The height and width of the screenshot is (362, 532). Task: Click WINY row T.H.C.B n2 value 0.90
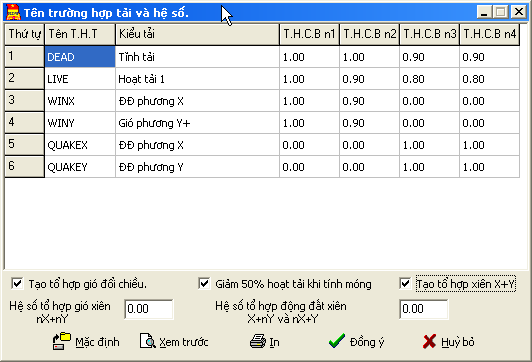pos(369,123)
